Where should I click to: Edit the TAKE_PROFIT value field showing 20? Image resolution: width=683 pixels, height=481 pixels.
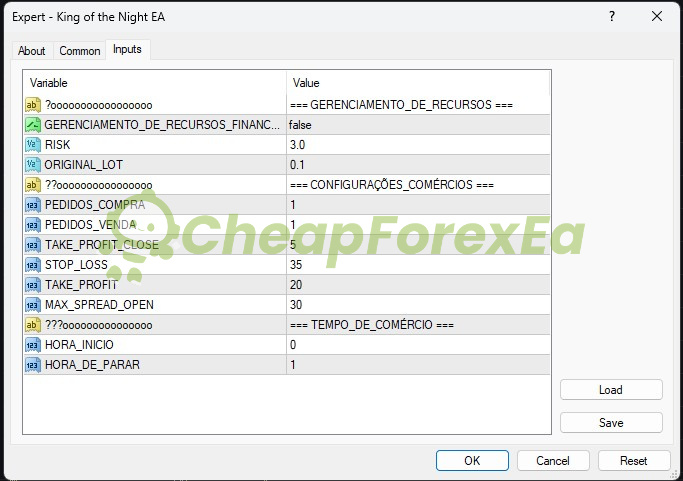tap(417, 285)
